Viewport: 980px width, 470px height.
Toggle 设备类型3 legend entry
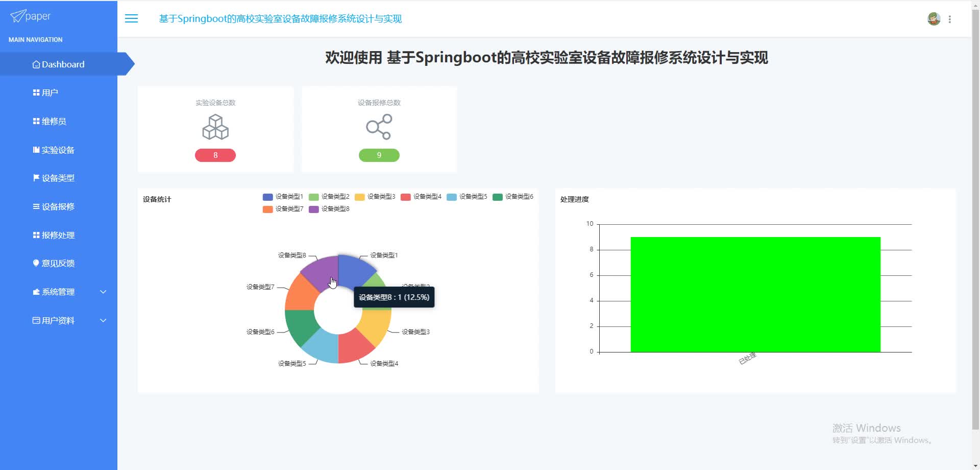[x=375, y=197]
